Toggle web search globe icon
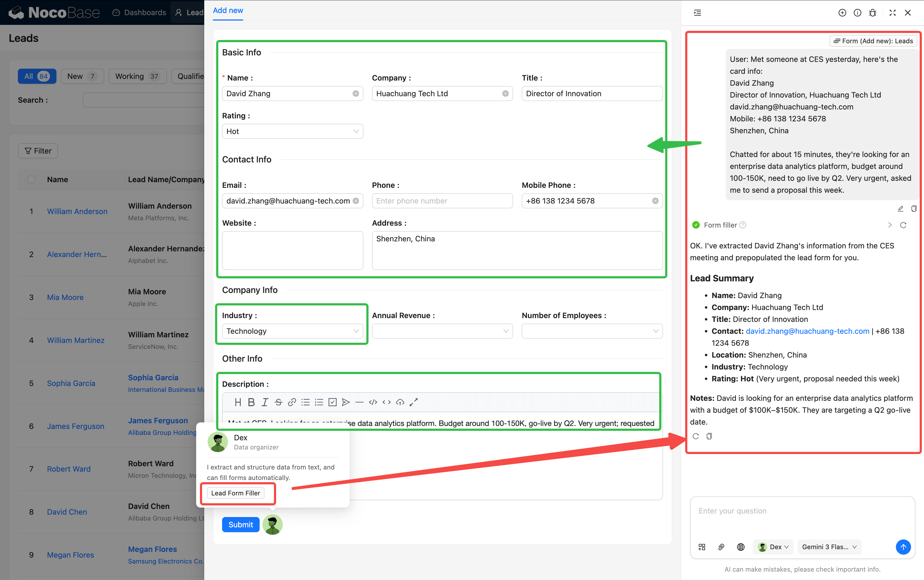 coord(740,547)
